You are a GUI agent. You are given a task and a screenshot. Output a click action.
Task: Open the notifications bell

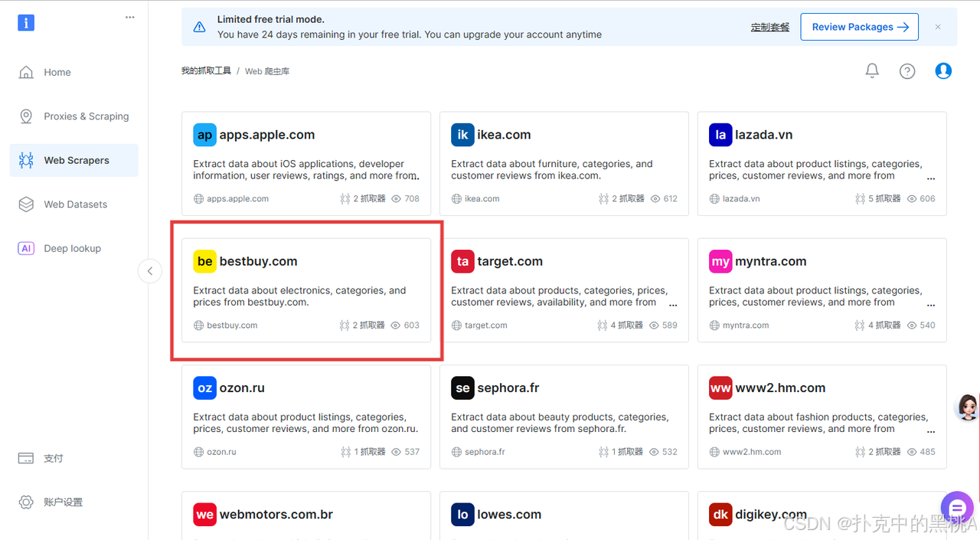(x=872, y=71)
